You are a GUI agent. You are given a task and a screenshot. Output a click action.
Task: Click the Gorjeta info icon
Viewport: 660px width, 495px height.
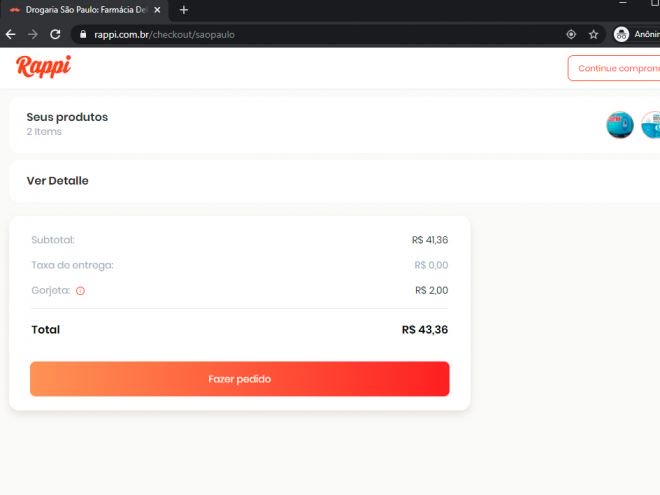tap(80, 291)
